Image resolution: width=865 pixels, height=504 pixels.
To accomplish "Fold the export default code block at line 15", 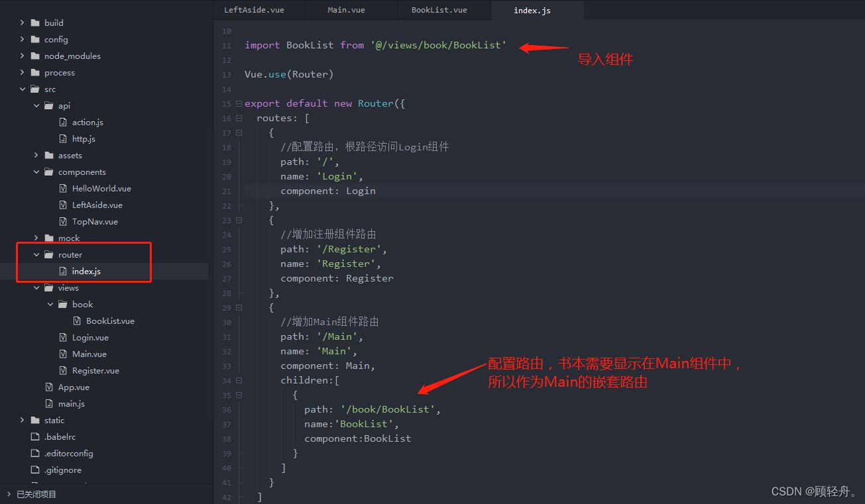I will pyautogui.click(x=239, y=104).
